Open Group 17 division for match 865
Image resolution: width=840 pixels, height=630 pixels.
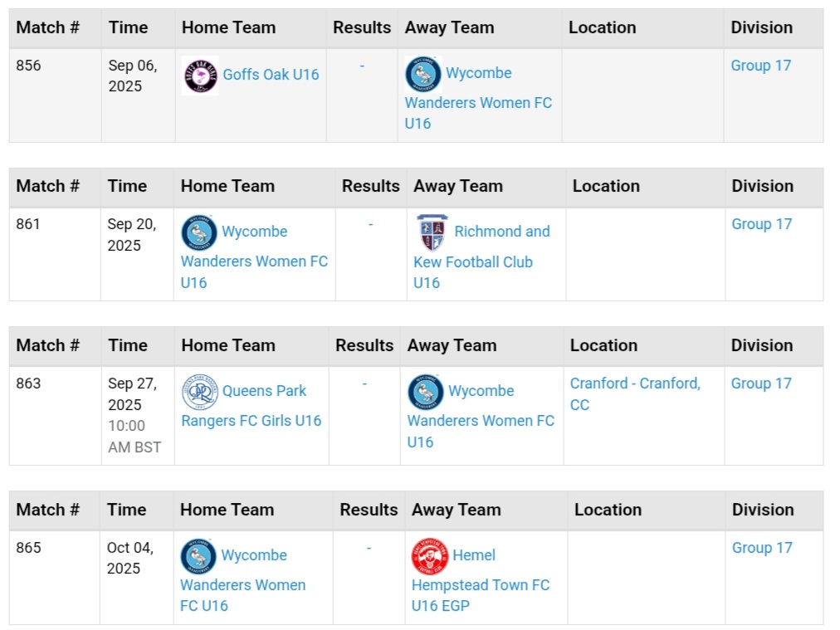[x=762, y=548]
